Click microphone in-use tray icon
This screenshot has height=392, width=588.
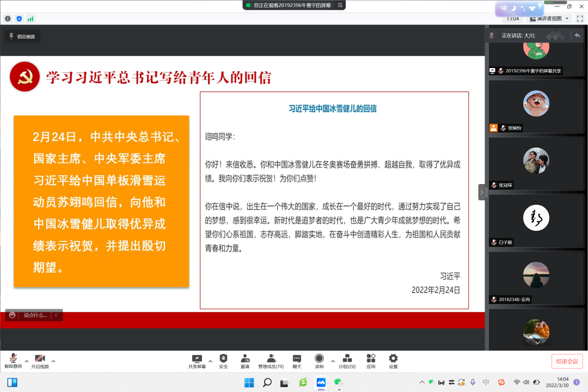(x=473, y=382)
